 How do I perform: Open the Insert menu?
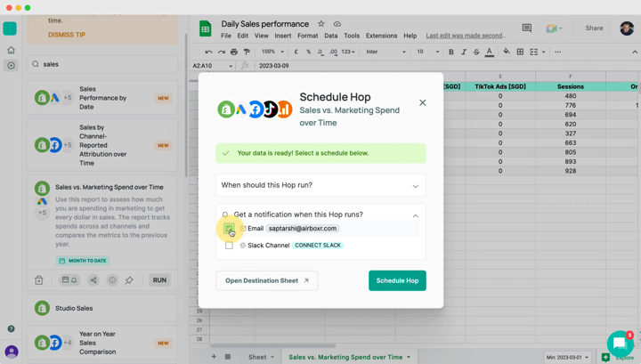point(283,36)
